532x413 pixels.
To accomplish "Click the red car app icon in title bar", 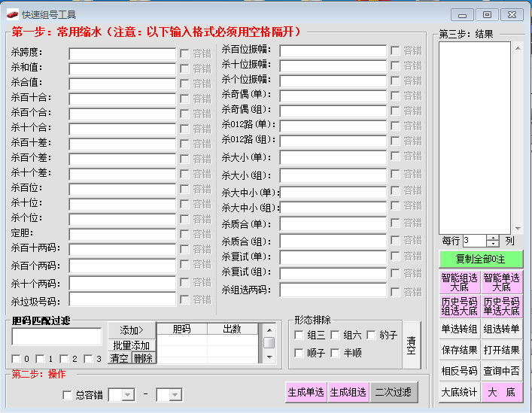I will click(x=12, y=14).
